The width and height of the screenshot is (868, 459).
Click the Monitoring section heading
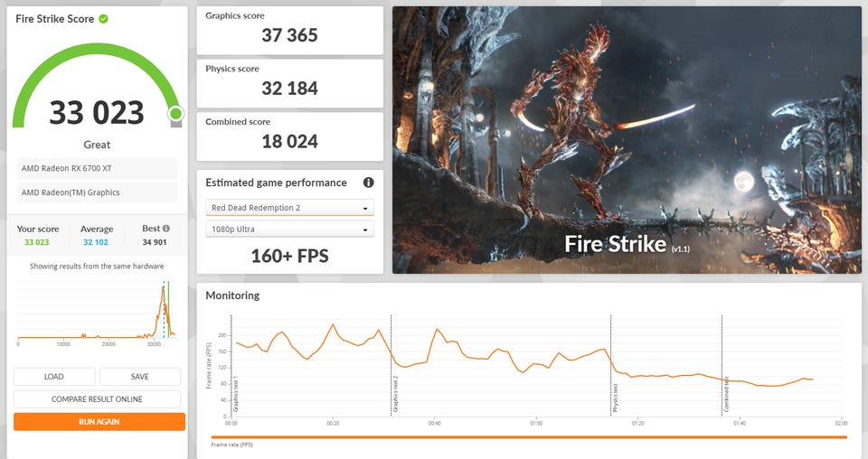232,295
